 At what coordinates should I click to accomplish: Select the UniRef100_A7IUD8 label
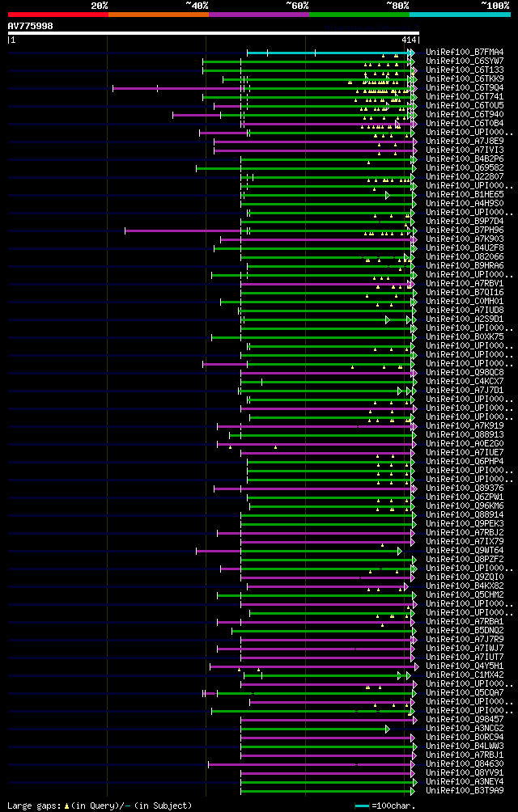[x=464, y=311]
